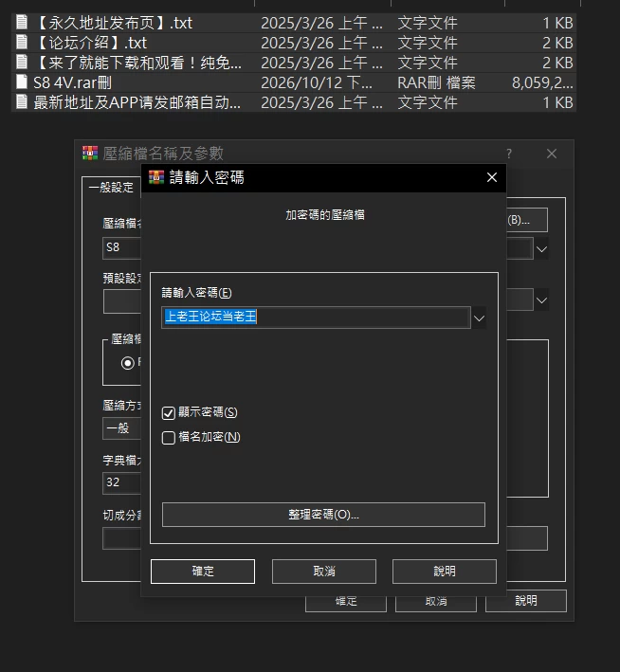This screenshot has height=672, width=620.
Task: Click text file icon for 【永久地址发布页】.txt
Action: click(22, 22)
